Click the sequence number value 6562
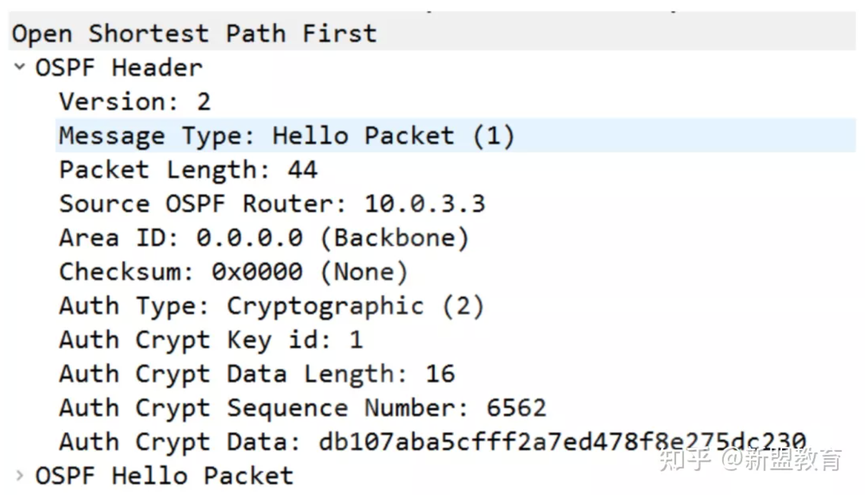 516,408
